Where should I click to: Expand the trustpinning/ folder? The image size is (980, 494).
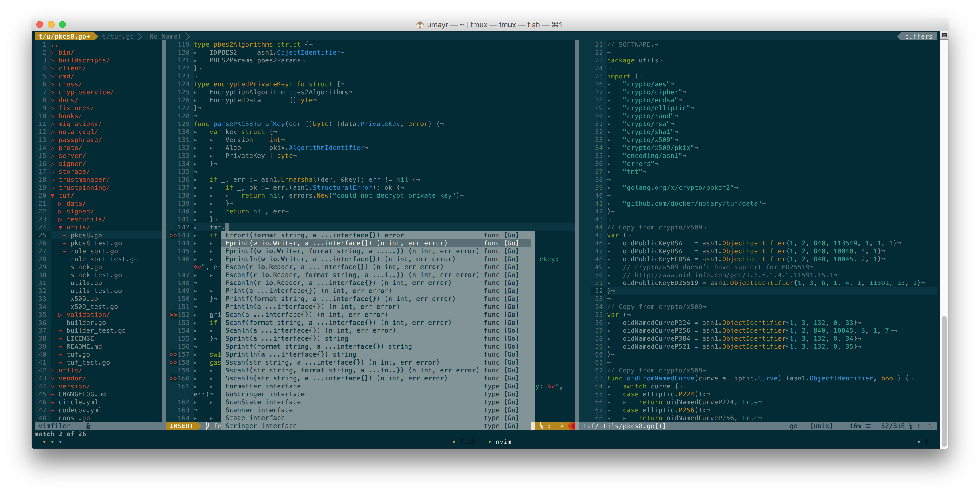(x=53, y=188)
